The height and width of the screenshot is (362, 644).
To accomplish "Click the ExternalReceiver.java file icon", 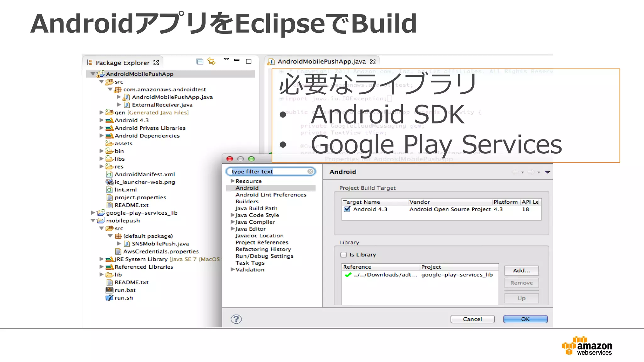I will pyautogui.click(x=127, y=105).
